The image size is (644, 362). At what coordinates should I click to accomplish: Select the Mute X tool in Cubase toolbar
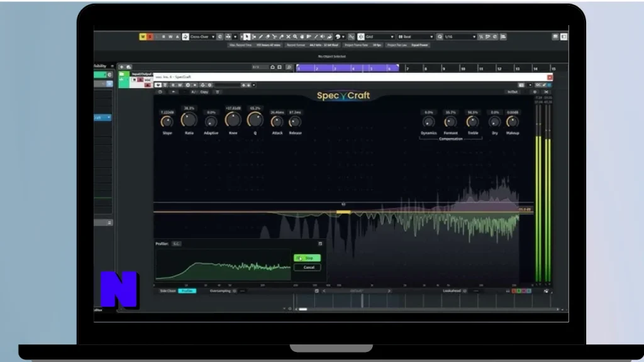tap(288, 37)
